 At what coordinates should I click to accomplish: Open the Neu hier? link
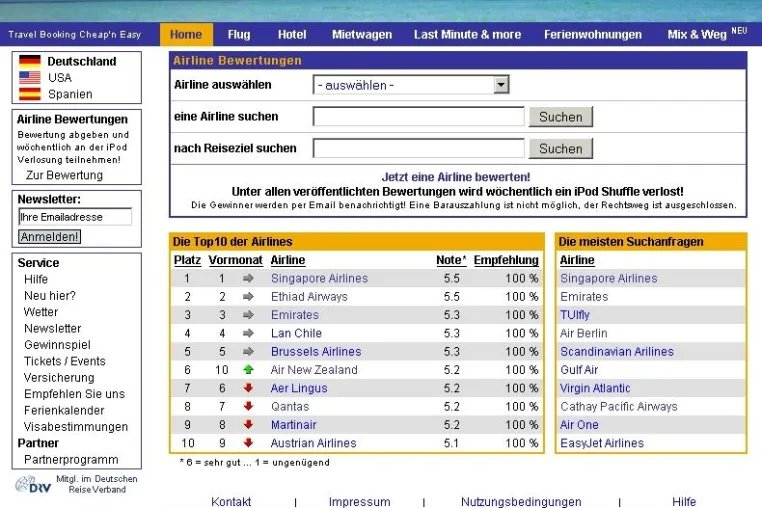(x=50, y=296)
